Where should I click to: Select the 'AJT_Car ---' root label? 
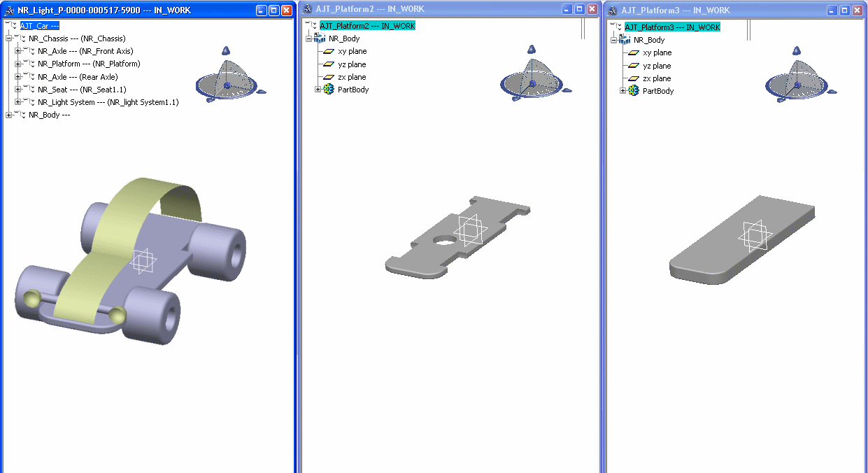pyautogui.click(x=39, y=25)
